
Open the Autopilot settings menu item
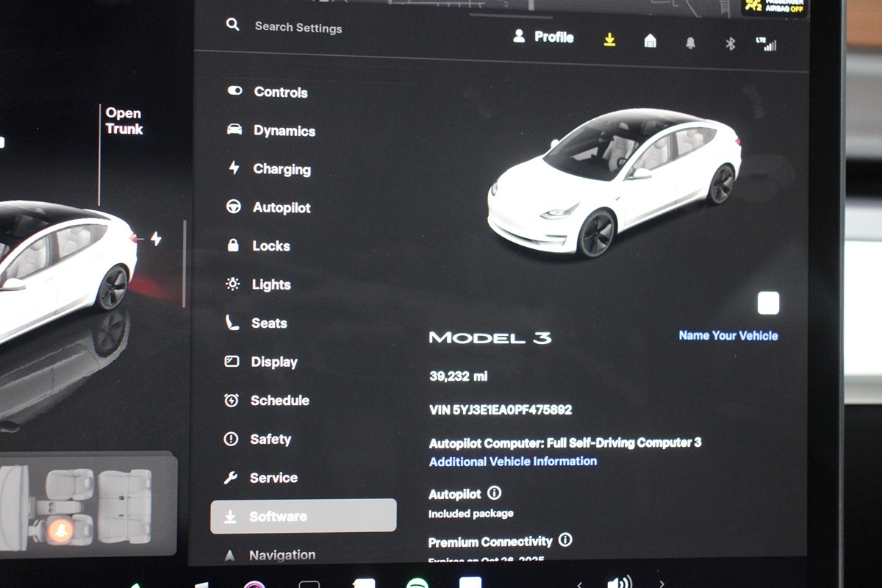[281, 208]
